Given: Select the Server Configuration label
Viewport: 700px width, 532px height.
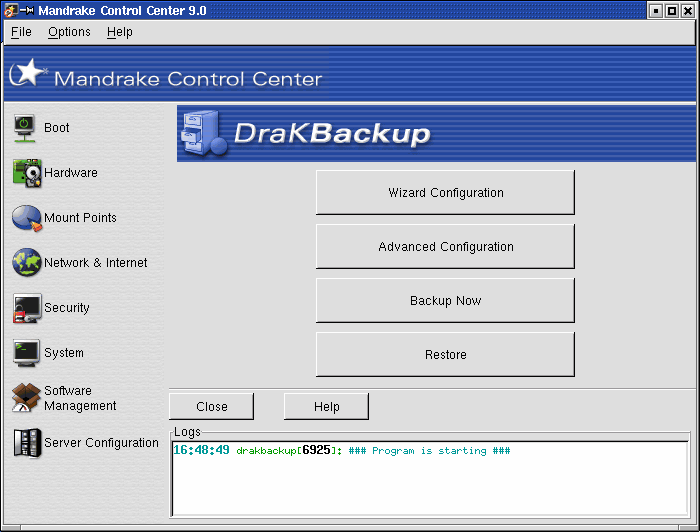Looking at the screenshot, I should 101,443.
